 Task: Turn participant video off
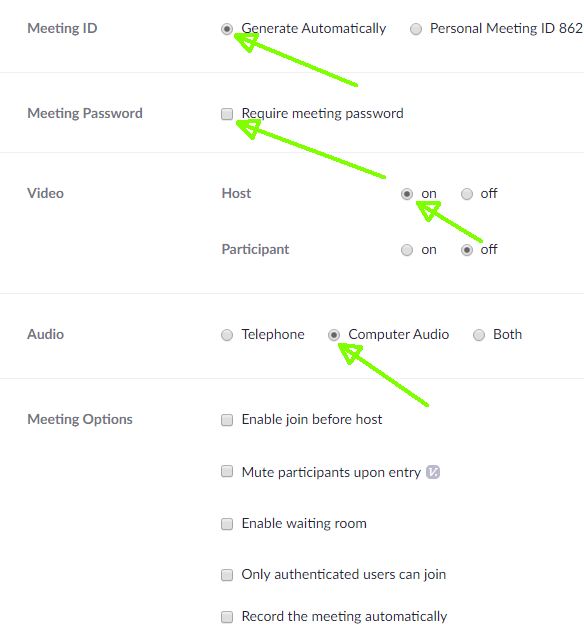pos(467,250)
